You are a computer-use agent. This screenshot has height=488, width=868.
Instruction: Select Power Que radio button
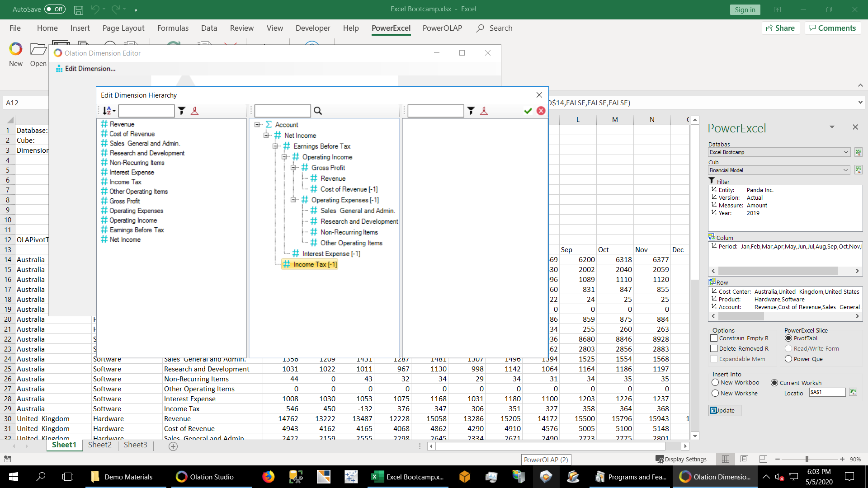coord(788,359)
